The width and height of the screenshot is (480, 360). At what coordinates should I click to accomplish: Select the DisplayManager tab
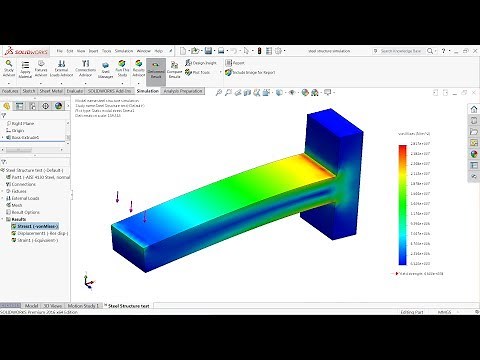(x=59, y=106)
